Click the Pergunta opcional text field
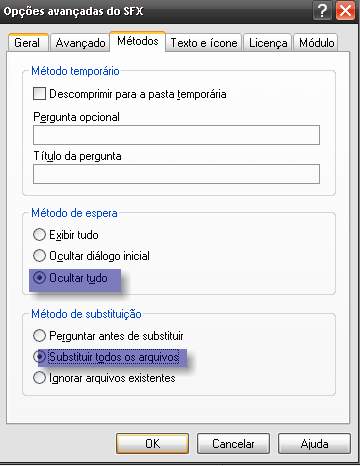The image size is (360, 466). coord(176,135)
